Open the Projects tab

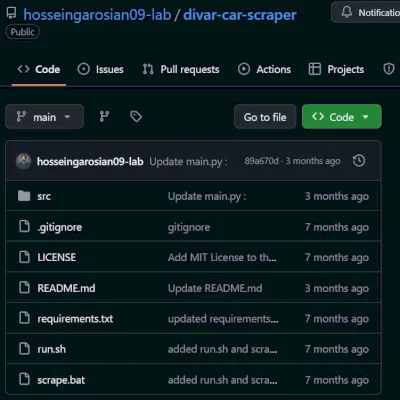pyautogui.click(x=336, y=69)
